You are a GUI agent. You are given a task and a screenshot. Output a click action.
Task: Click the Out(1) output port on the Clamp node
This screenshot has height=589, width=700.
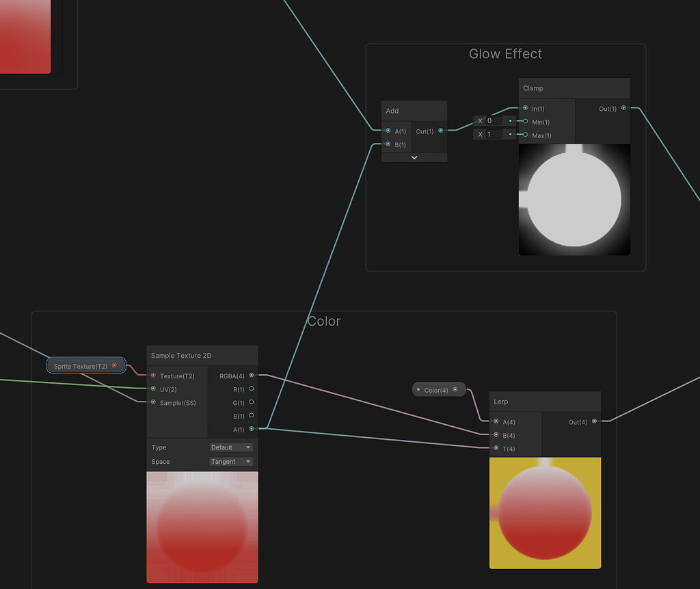click(623, 108)
